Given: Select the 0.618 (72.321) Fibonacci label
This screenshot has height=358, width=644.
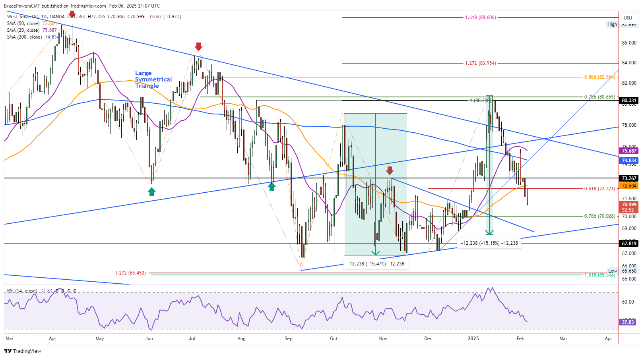Looking at the screenshot, I should 599,189.
